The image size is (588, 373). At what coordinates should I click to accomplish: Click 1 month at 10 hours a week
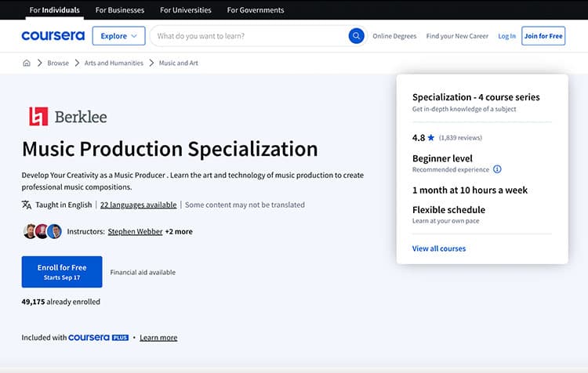[470, 190]
